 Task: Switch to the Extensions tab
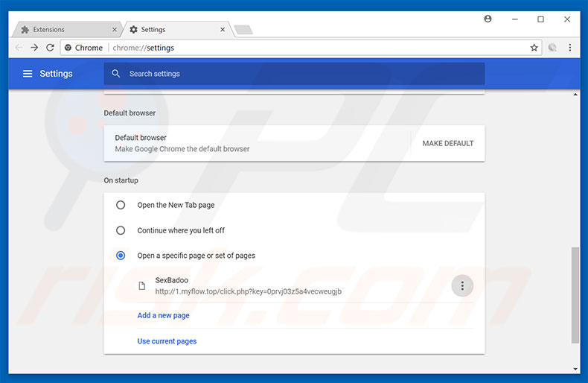[66, 29]
